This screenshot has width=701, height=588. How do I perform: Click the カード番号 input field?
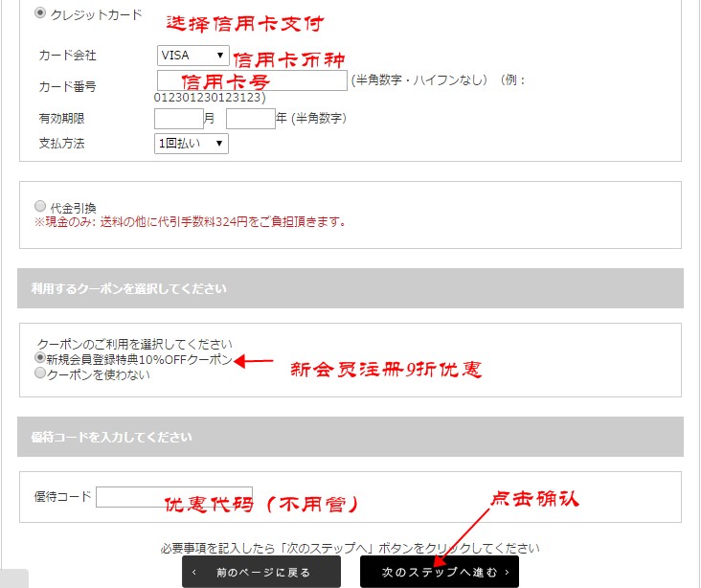click(x=250, y=80)
